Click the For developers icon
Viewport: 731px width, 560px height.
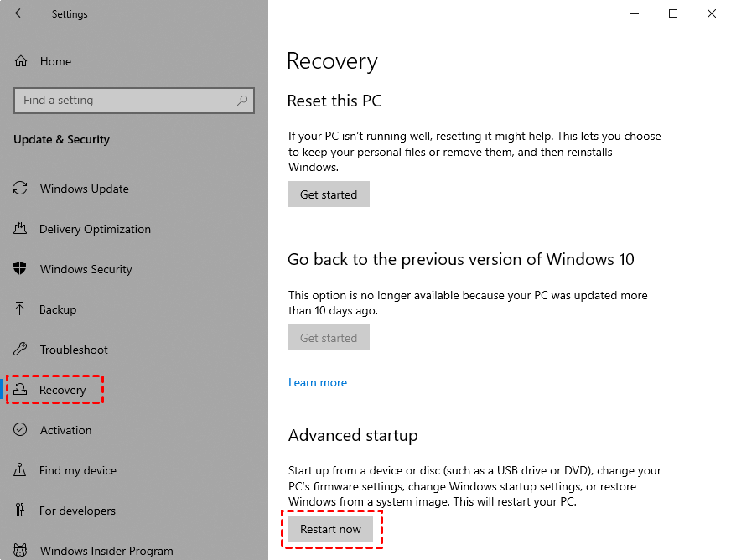point(21,511)
